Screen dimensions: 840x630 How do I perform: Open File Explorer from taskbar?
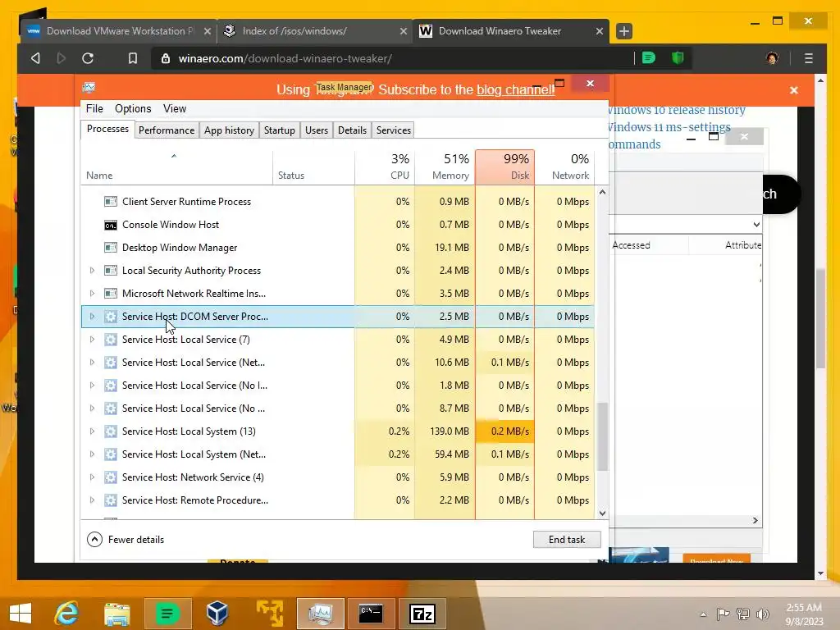click(x=116, y=614)
